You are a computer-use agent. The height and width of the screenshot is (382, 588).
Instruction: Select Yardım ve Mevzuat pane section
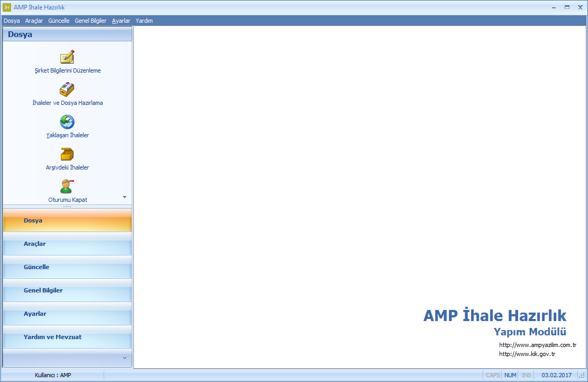point(67,337)
